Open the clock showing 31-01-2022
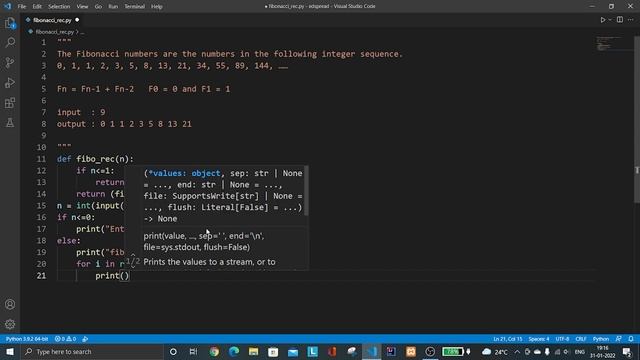Viewport: 640px width, 360px height. [x=602, y=352]
